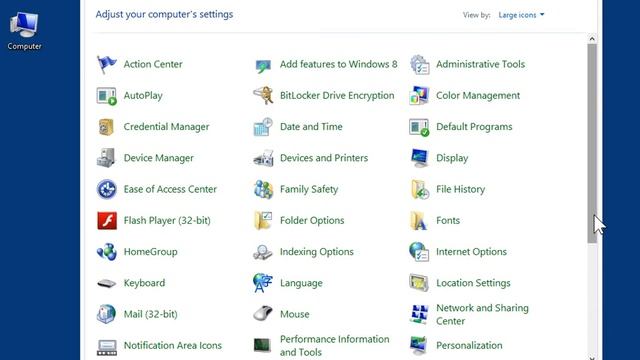
Task: Open the Device Manager icon
Action: (107, 158)
